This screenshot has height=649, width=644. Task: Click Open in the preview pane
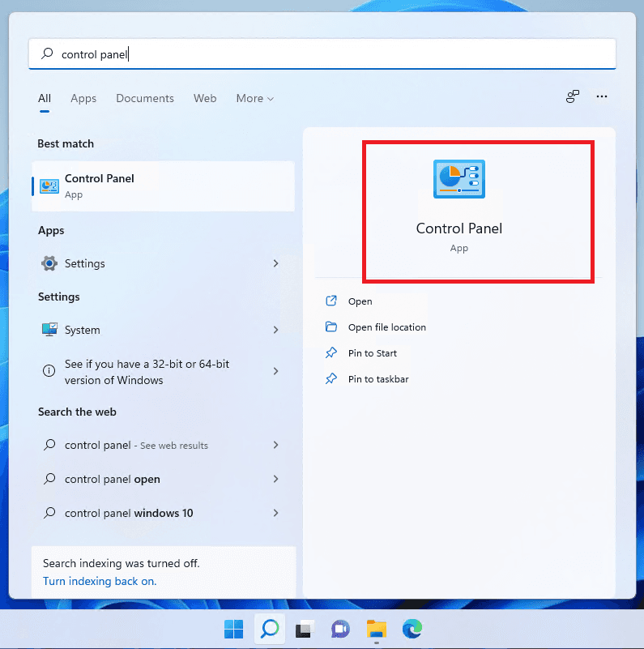point(360,301)
